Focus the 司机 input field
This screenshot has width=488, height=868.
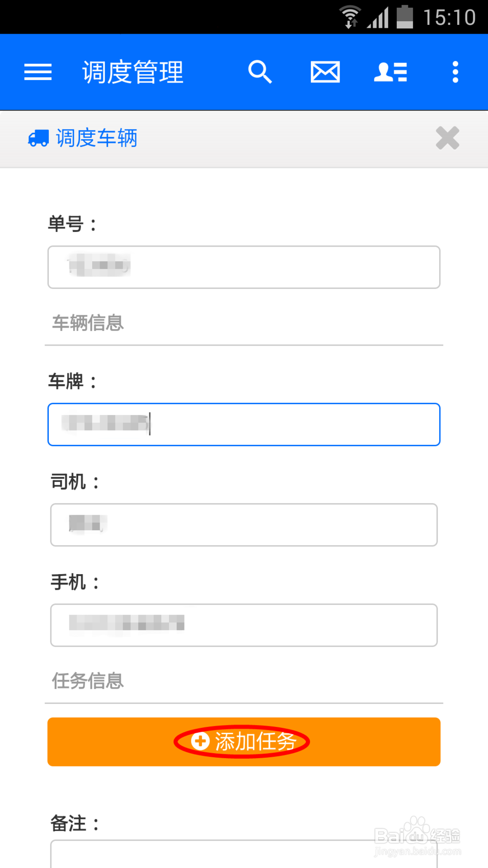click(244, 525)
